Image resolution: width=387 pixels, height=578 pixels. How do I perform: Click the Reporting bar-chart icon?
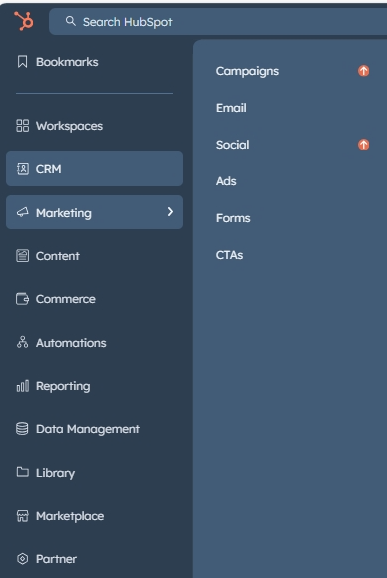click(x=22, y=386)
